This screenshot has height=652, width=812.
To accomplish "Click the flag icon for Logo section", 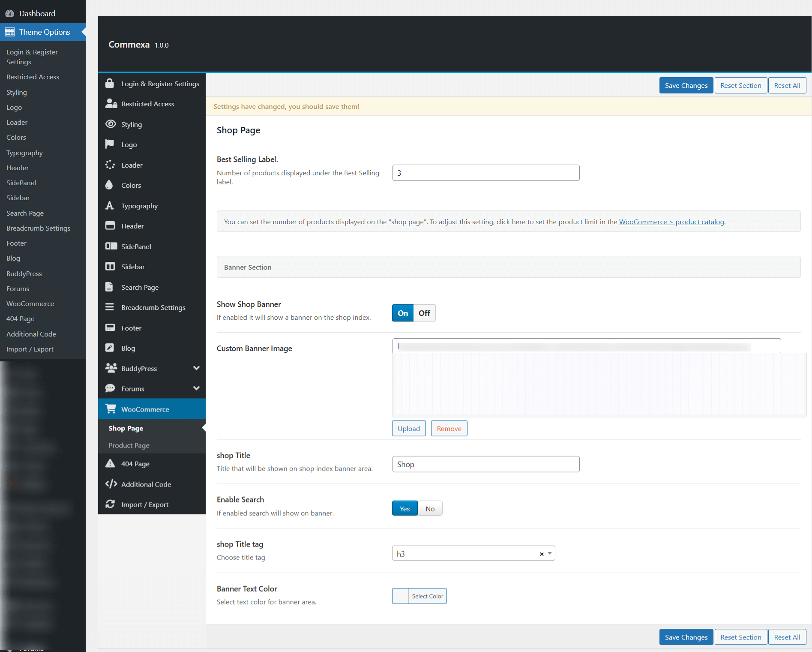I will tap(110, 144).
